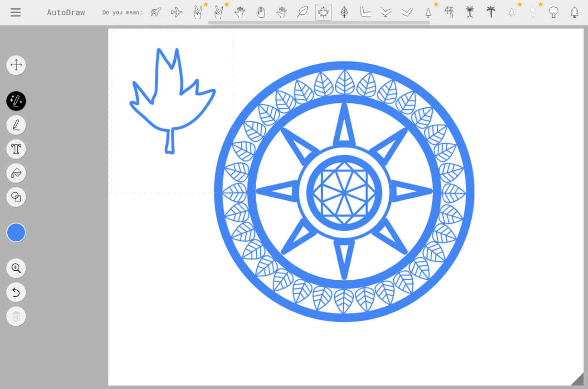Pick the simple outlined leaf suggestion

[302, 12]
